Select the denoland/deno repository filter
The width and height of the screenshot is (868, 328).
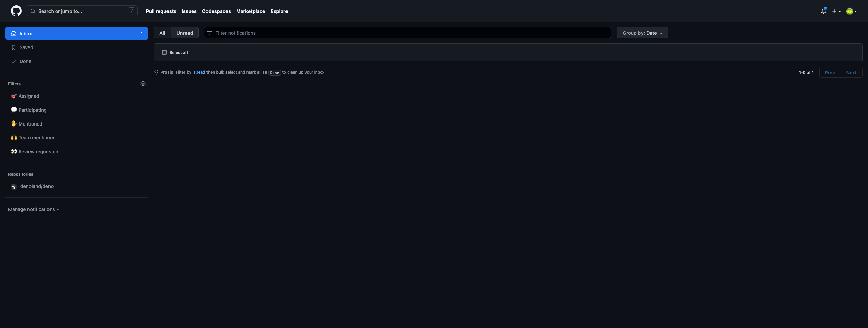(x=37, y=186)
